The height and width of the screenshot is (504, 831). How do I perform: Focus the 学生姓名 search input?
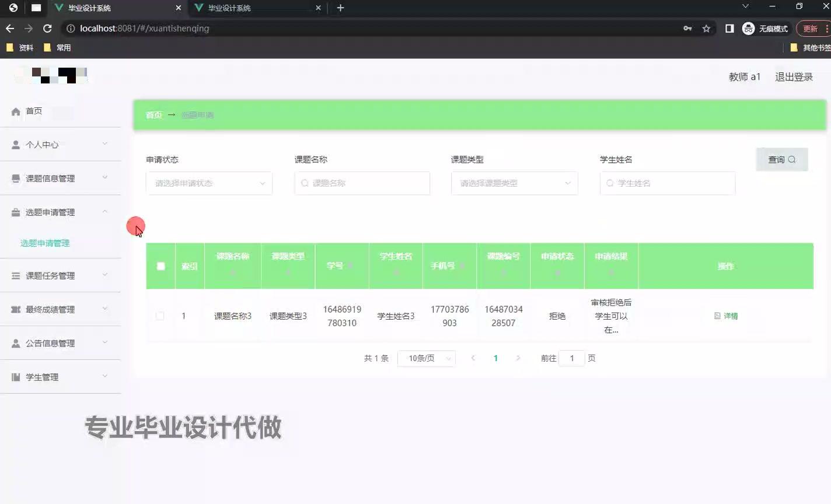[668, 183]
